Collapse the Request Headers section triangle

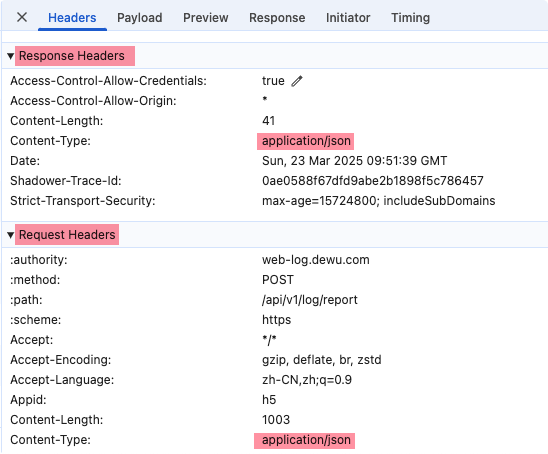10,235
